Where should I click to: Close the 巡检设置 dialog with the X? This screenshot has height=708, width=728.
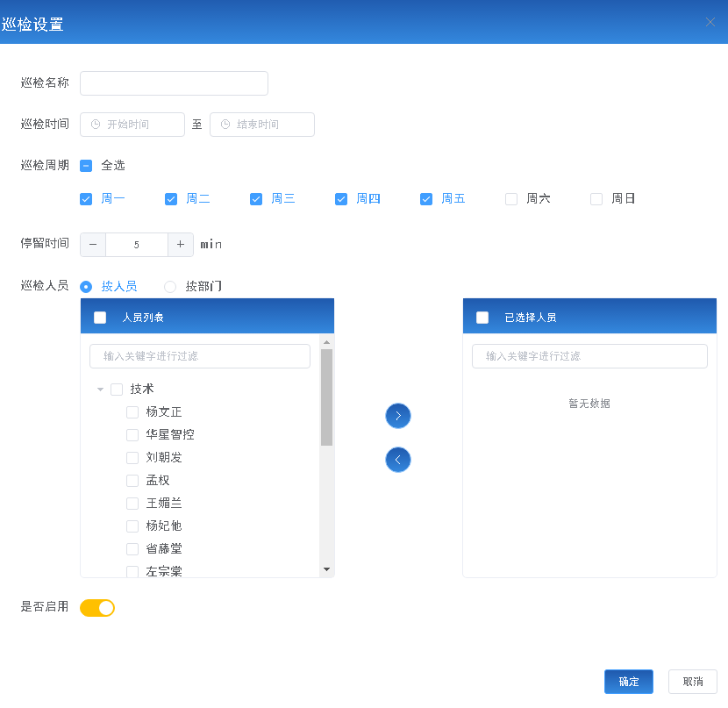(710, 22)
